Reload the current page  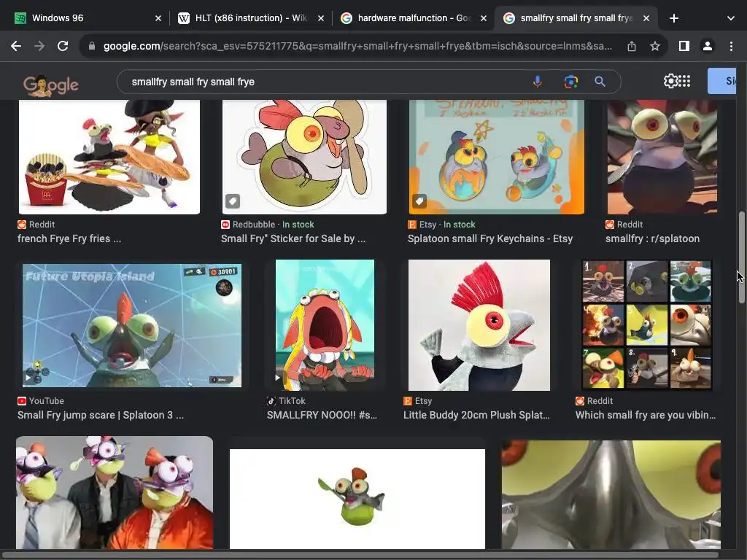pyautogui.click(x=63, y=46)
